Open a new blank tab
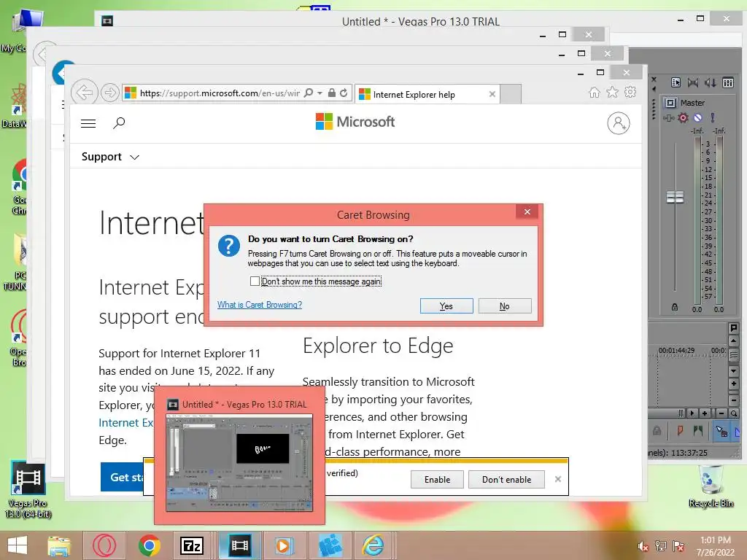The height and width of the screenshot is (560, 747). 510,94
